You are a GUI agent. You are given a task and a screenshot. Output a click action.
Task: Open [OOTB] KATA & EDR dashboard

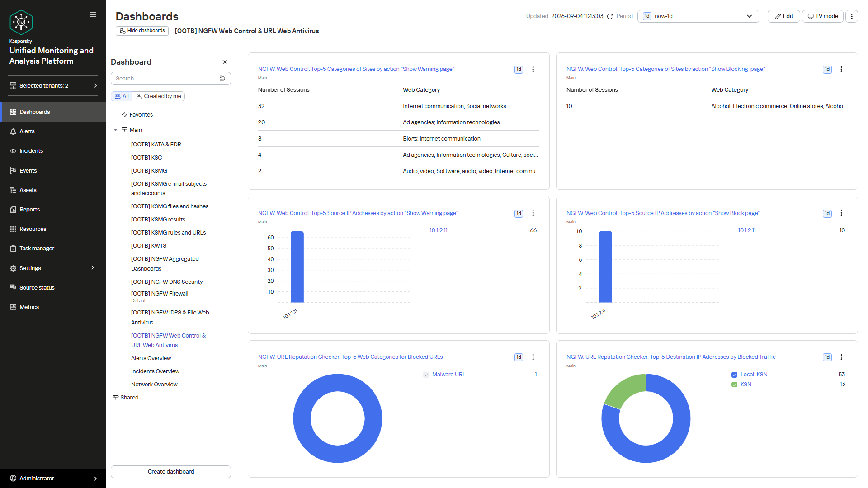click(x=156, y=145)
